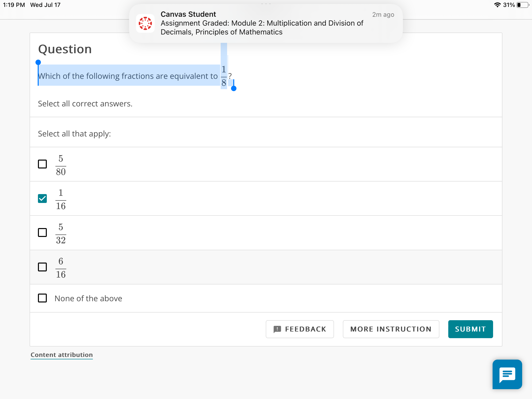Click the SUBMIT button

(x=470, y=329)
